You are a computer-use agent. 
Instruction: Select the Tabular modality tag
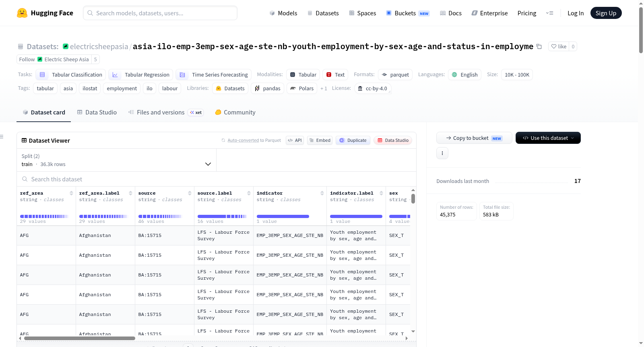pos(303,75)
